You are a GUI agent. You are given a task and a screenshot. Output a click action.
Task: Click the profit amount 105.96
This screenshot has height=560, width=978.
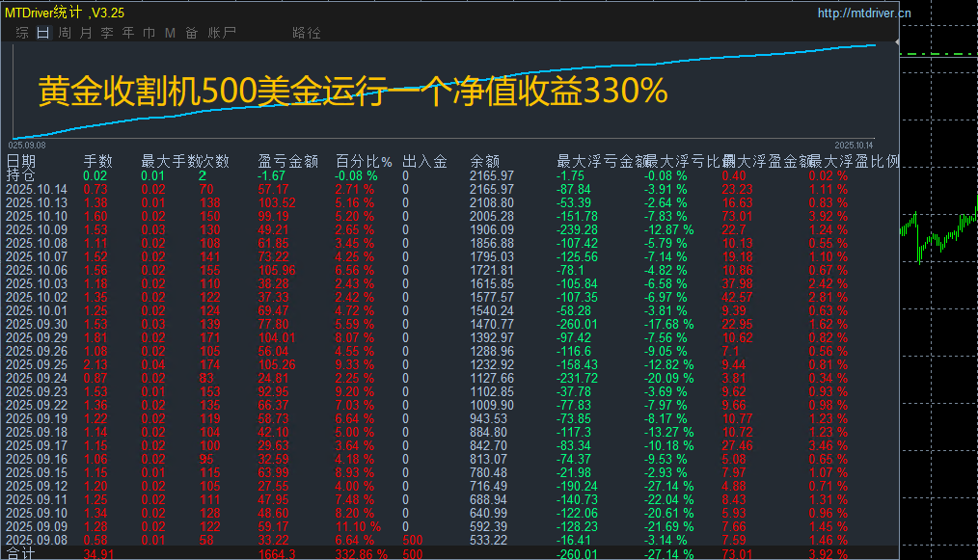[277, 270]
